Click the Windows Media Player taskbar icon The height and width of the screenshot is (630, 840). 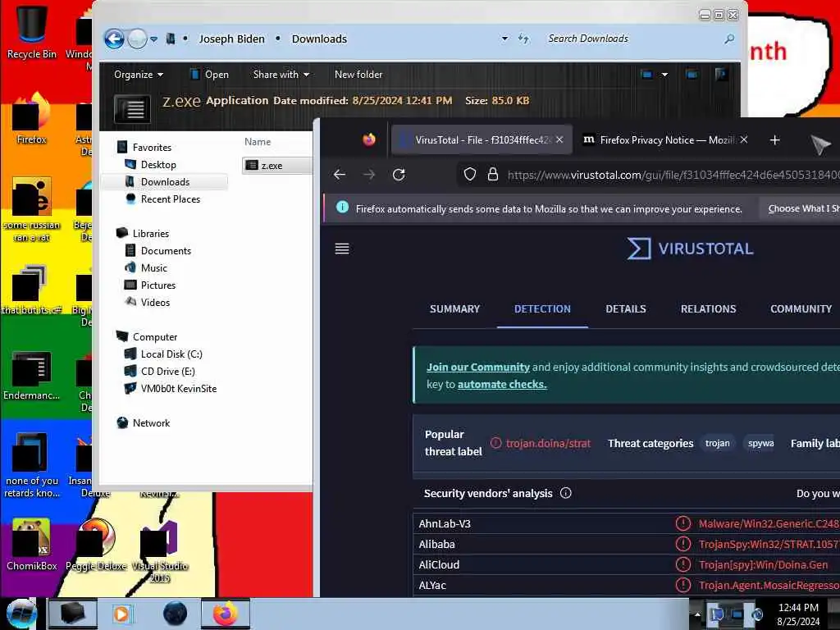click(123, 614)
